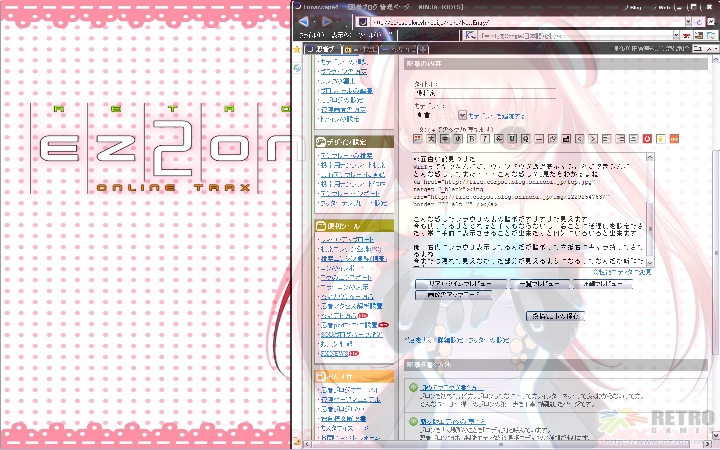
Task: Apply medium text size (中) icon
Action: pyautogui.click(x=444, y=138)
